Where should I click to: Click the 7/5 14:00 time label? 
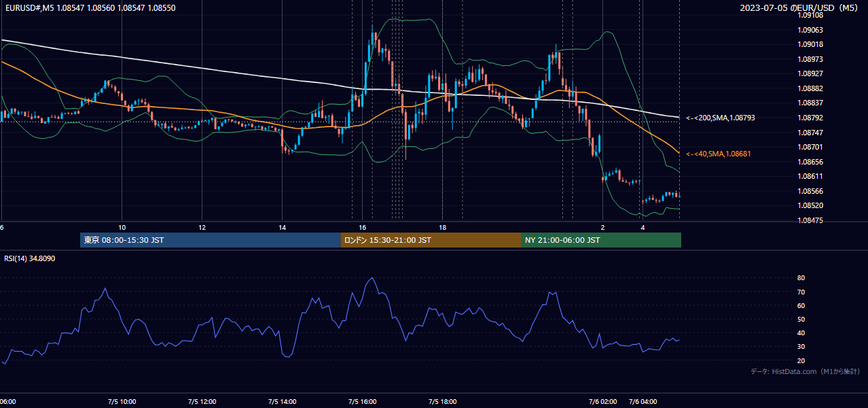point(282,402)
